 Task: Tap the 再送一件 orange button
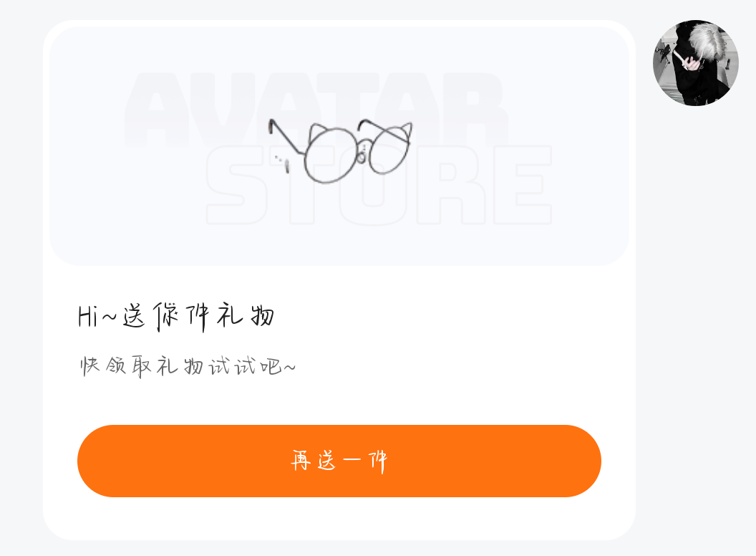pos(339,461)
